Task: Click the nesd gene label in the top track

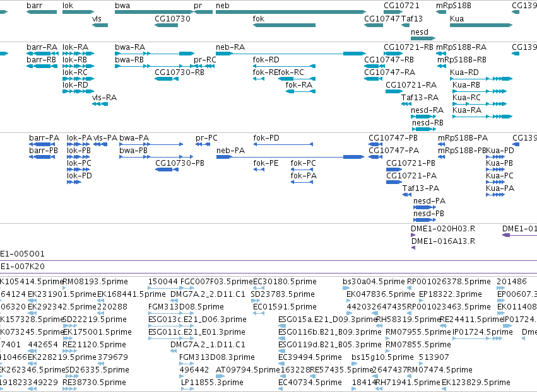Action: tap(420, 32)
